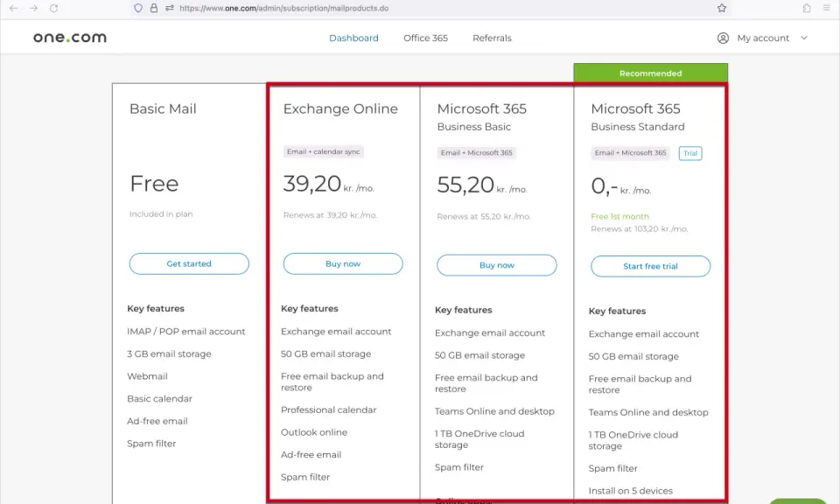
Task: Click Teams Online and desktop under Business Basic
Action: 494,411
